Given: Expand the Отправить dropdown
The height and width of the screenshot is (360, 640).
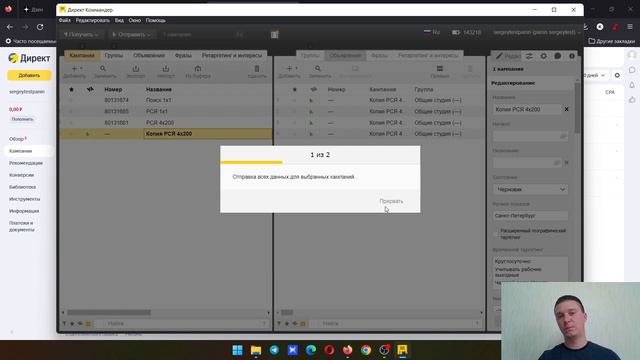Looking at the screenshot, I should click(131, 35).
